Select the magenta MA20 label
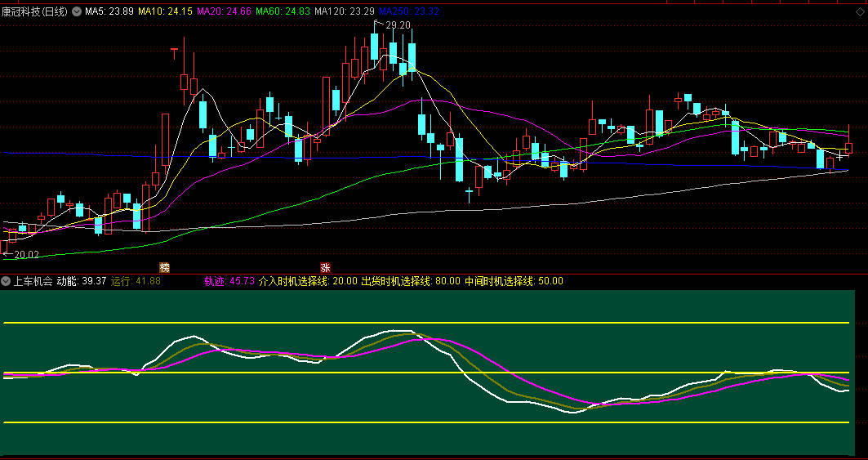This screenshot has width=868, height=460. [x=225, y=11]
